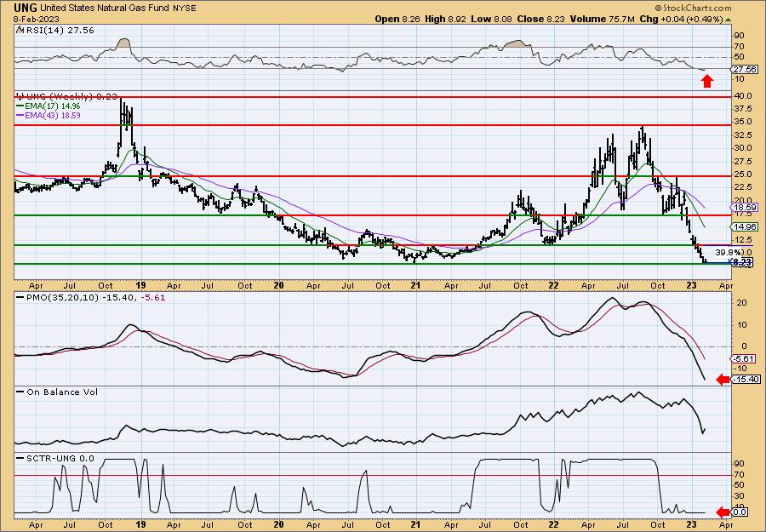This screenshot has height=532, width=766.
Task: Select the 'EMA(43) 18.59' legend entry
Action: pyautogui.click(x=49, y=116)
